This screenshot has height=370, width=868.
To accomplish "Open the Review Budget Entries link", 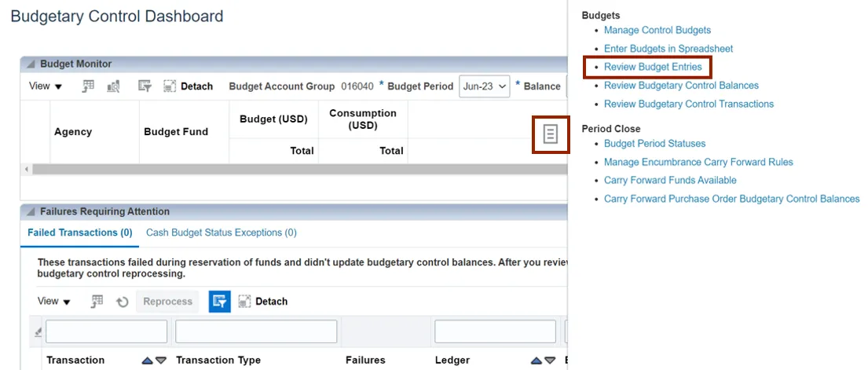I will tap(653, 67).
